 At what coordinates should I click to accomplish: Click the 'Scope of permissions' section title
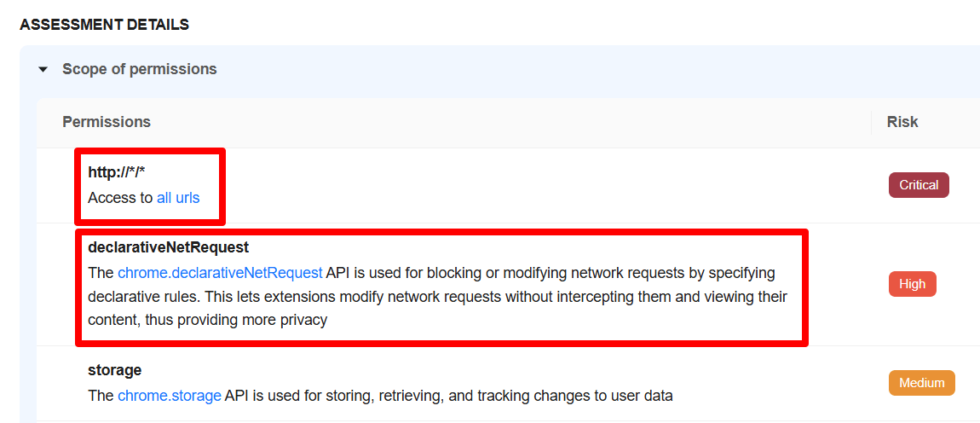pos(139,69)
